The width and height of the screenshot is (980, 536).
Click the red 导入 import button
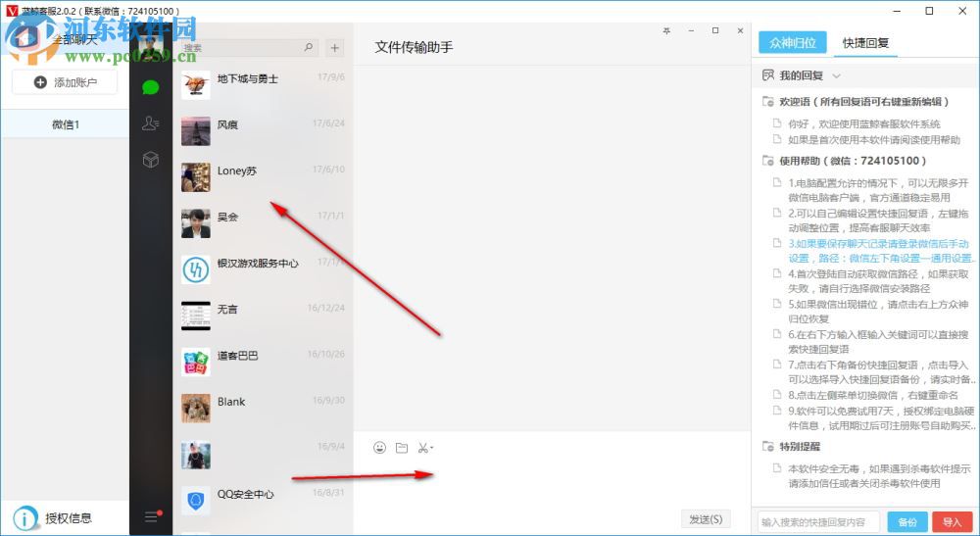952,521
